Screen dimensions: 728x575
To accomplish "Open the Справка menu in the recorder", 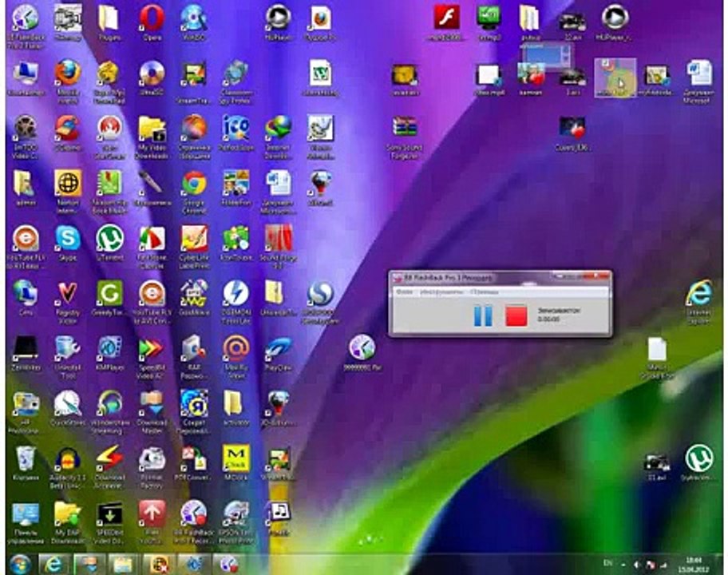I will (x=483, y=292).
